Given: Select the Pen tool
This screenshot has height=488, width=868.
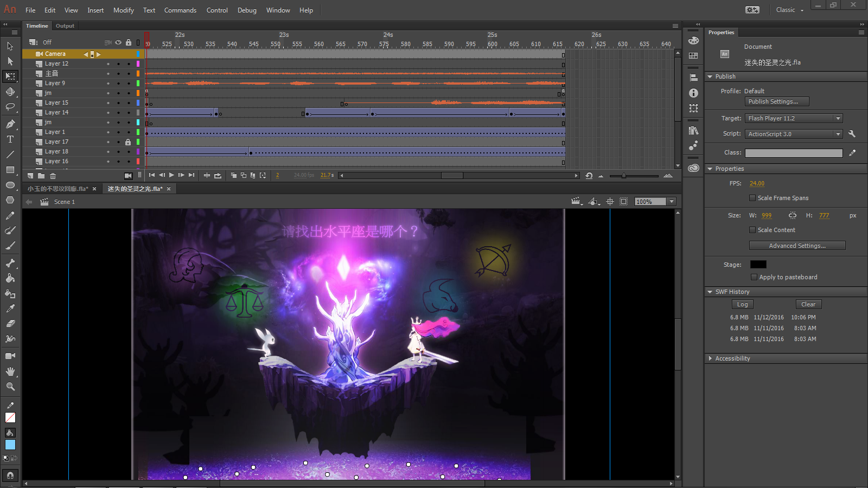Looking at the screenshot, I should point(10,124).
